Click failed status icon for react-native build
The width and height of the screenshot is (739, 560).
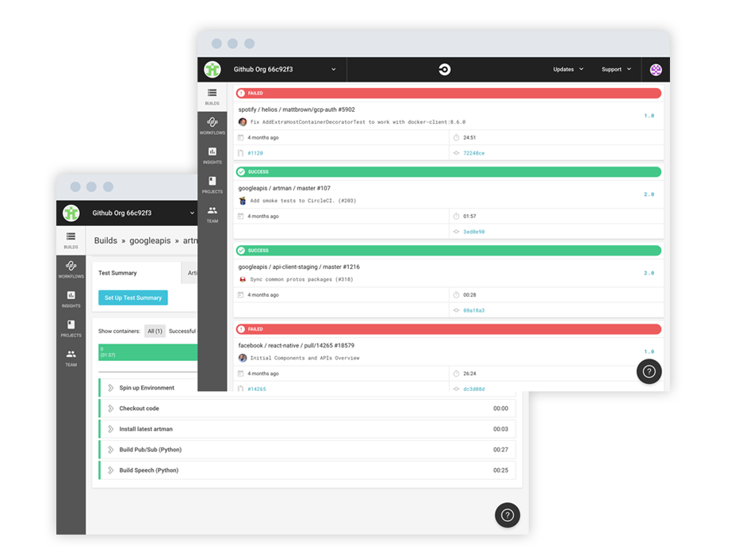241,329
